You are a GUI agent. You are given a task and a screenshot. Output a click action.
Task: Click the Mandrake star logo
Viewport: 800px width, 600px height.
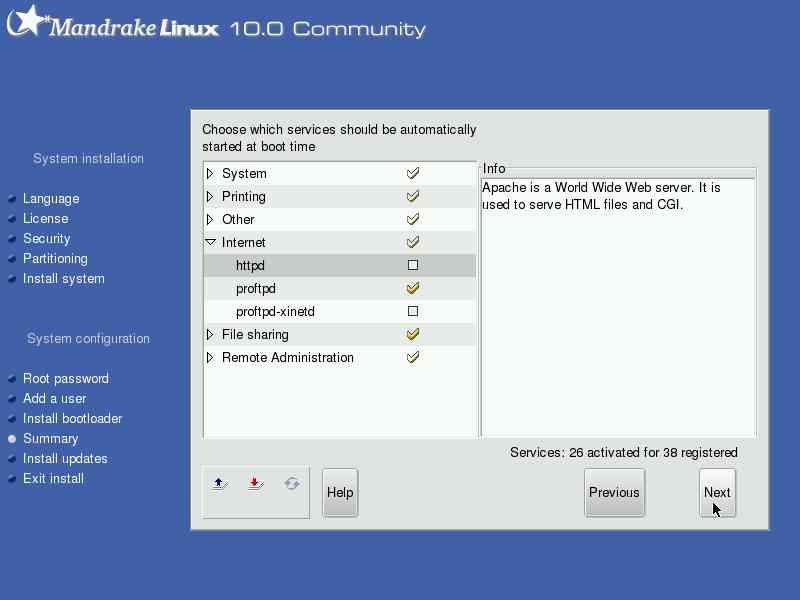[27, 21]
